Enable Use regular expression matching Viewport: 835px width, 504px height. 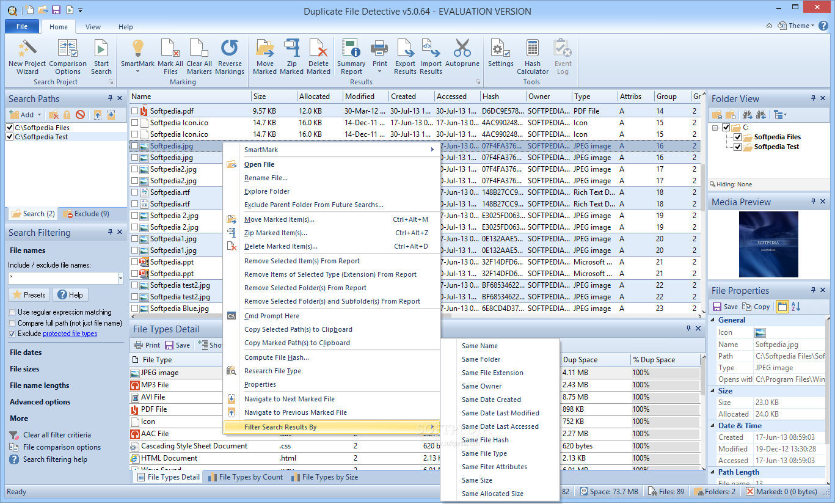click(12, 312)
